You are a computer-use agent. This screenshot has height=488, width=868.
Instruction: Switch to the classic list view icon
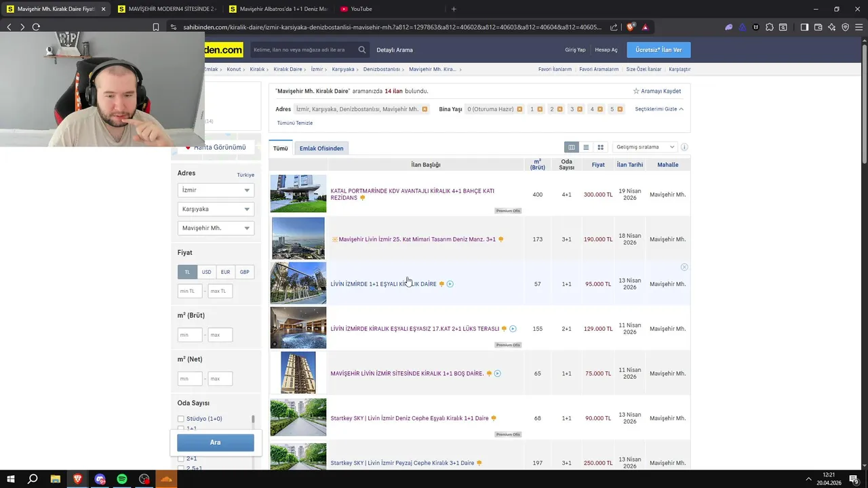point(586,147)
